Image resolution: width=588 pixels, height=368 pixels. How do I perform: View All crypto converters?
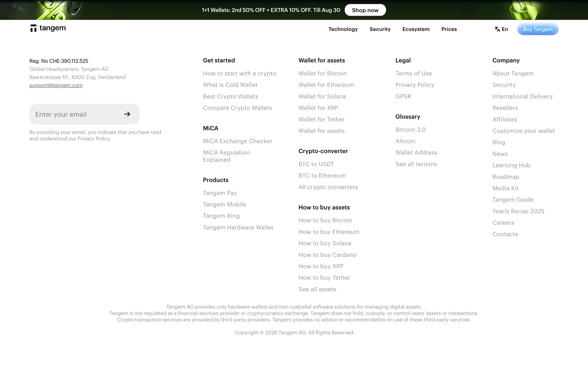(x=328, y=187)
